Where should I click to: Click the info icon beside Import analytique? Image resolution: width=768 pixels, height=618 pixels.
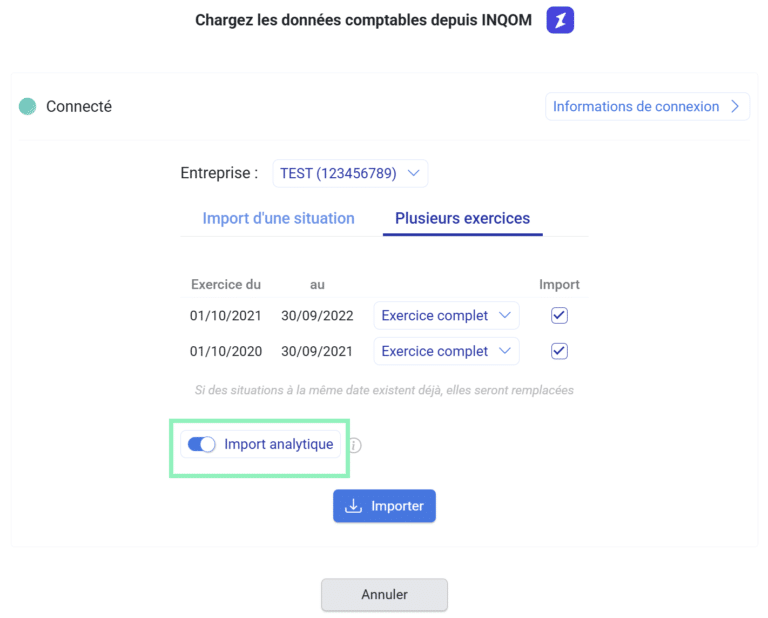pyautogui.click(x=354, y=446)
